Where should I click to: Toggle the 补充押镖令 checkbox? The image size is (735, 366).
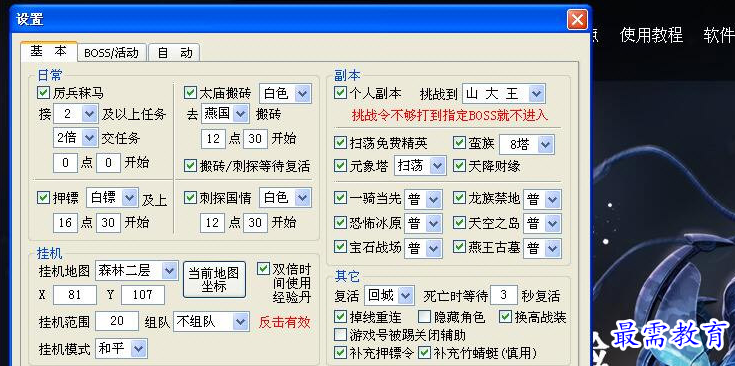tap(340, 352)
